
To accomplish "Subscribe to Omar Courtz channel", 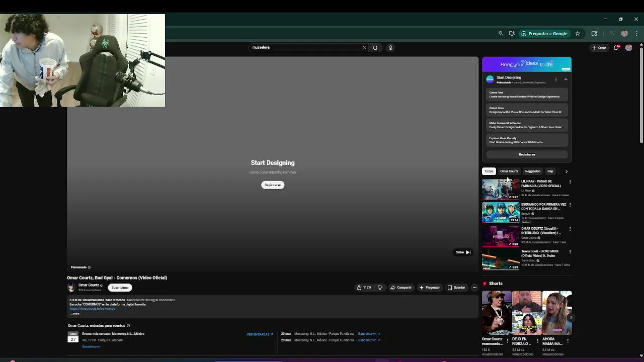I will [120, 288].
